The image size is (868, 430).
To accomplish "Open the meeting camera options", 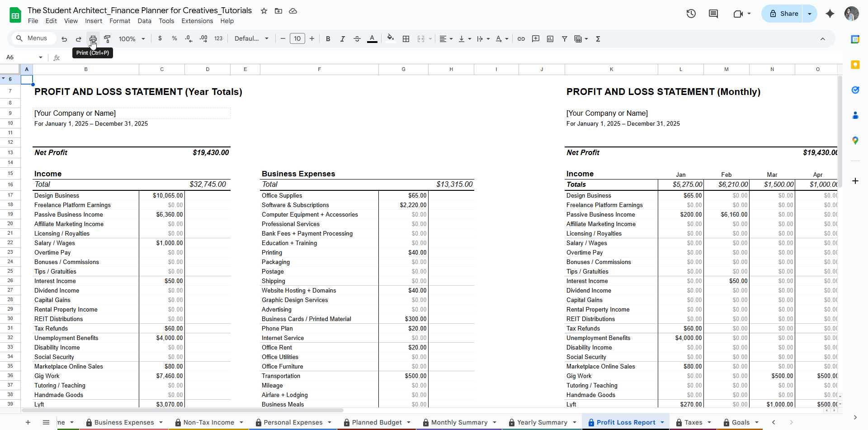I will click(742, 14).
